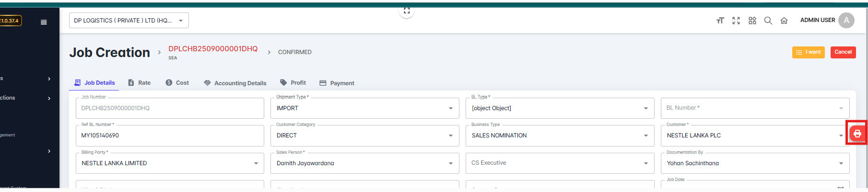
Task: Expand the company selector DP LOGISTICS
Action: (x=129, y=21)
